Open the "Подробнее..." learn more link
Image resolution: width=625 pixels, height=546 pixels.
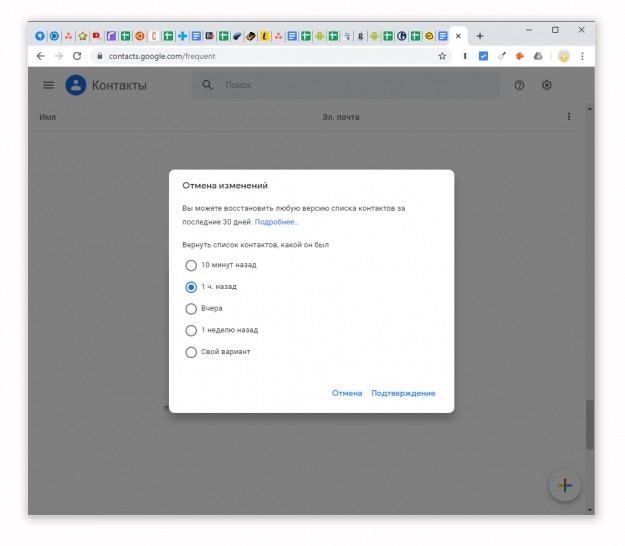276,222
